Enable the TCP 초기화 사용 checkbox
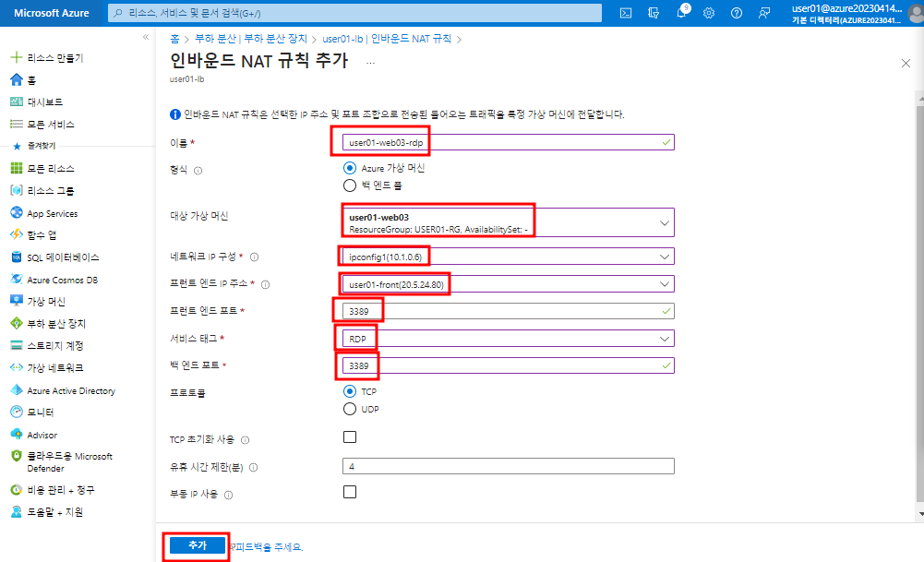924x562 pixels. pos(350,437)
